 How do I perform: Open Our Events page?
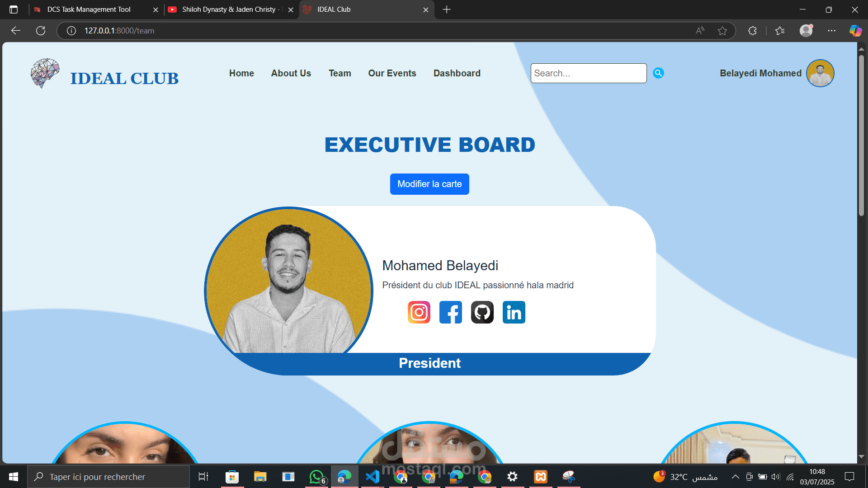coord(392,73)
